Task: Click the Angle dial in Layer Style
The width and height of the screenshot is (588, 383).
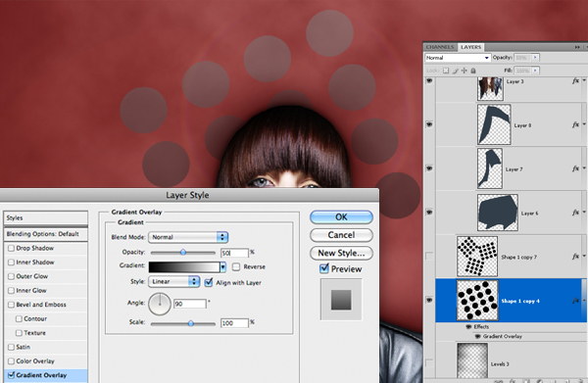Action: [160, 304]
